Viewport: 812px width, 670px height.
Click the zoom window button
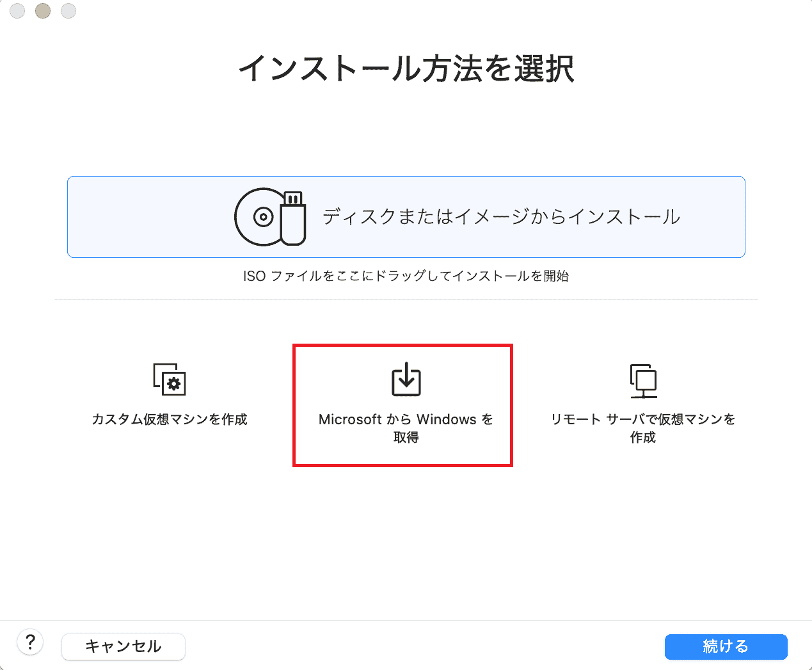(x=68, y=11)
